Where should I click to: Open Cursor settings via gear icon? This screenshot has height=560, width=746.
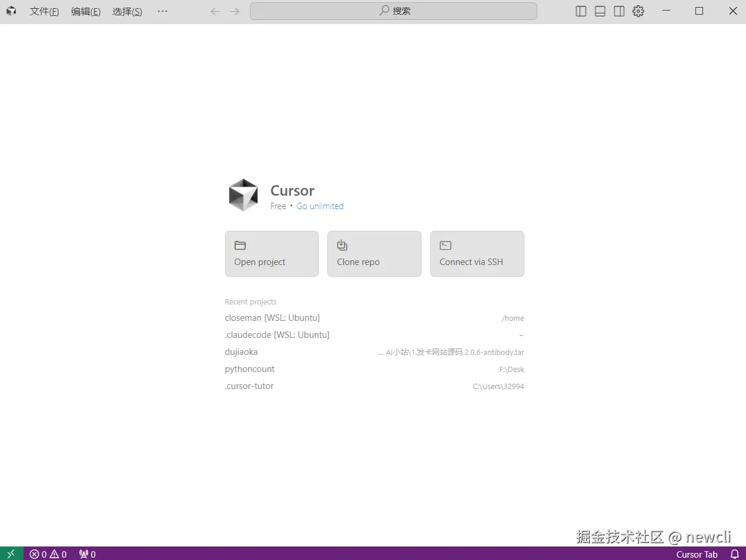click(x=638, y=11)
